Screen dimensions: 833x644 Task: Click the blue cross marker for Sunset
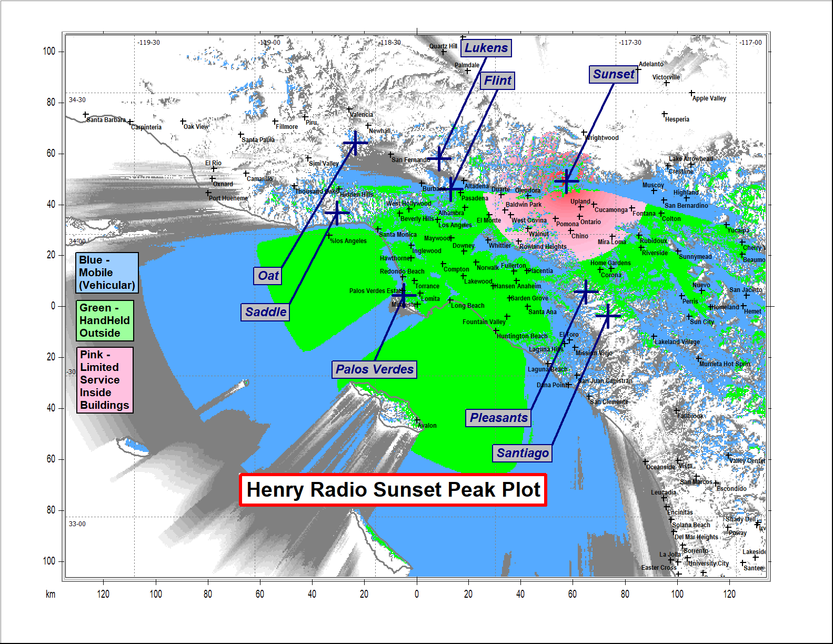[x=567, y=182]
